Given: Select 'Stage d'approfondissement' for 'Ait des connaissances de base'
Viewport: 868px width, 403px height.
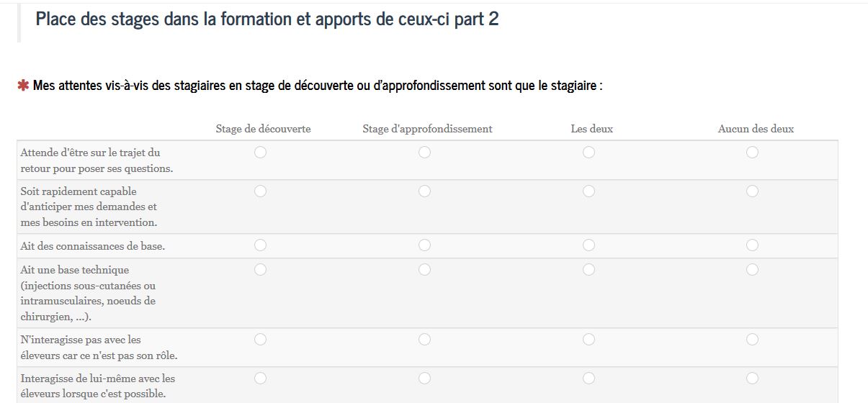Looking at the screenshot, I should [x=424, y=245].
